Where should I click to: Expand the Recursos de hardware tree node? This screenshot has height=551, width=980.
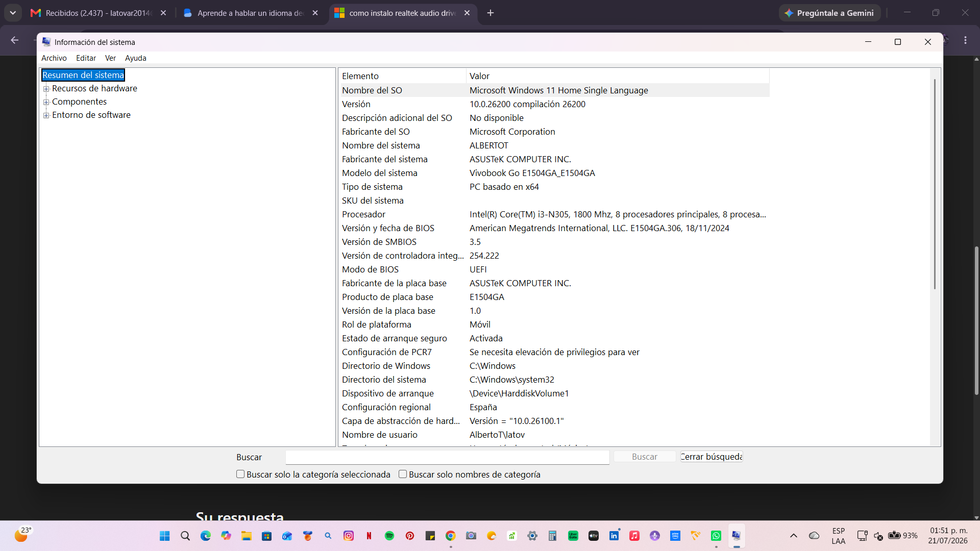pyautogui.click(x=46, y=89)
